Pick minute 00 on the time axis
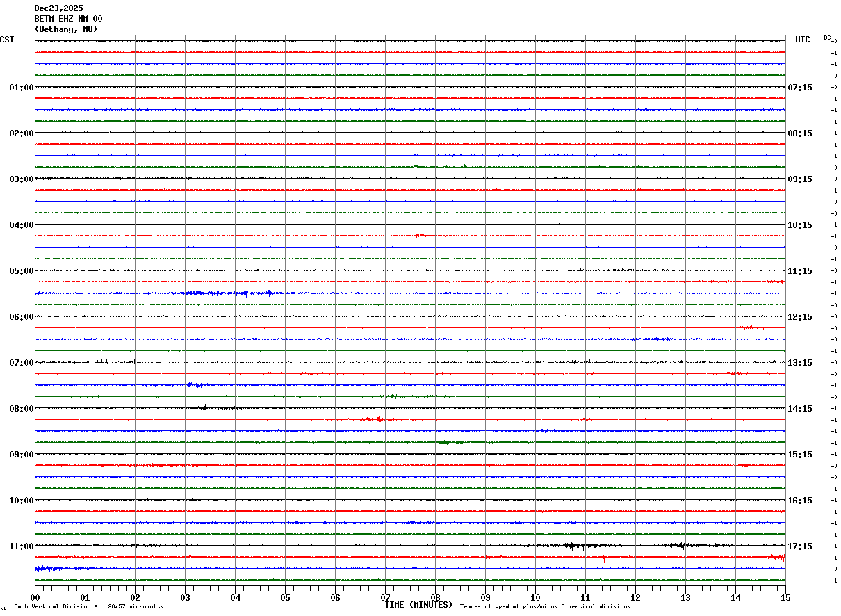 point(35,597)
